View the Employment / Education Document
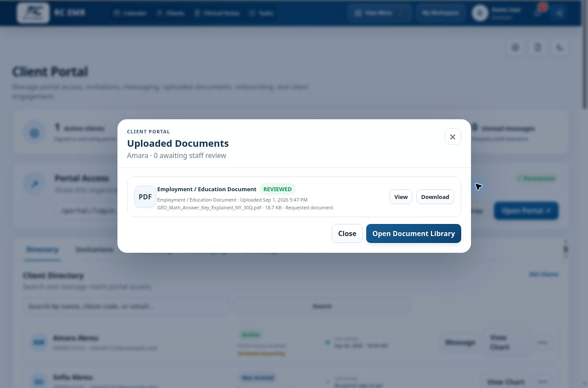 (x=401, y=197)
